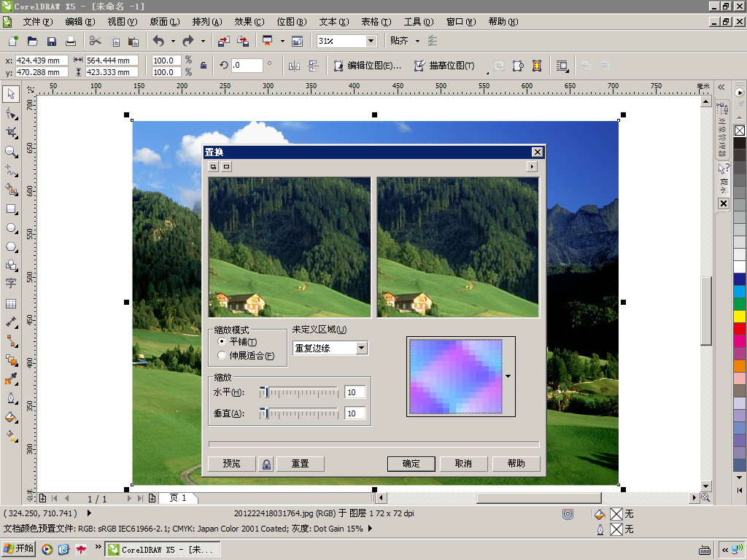Open the 位图 menu
Viewport: 747px width, 560px height.
click(x=292, y=22)
